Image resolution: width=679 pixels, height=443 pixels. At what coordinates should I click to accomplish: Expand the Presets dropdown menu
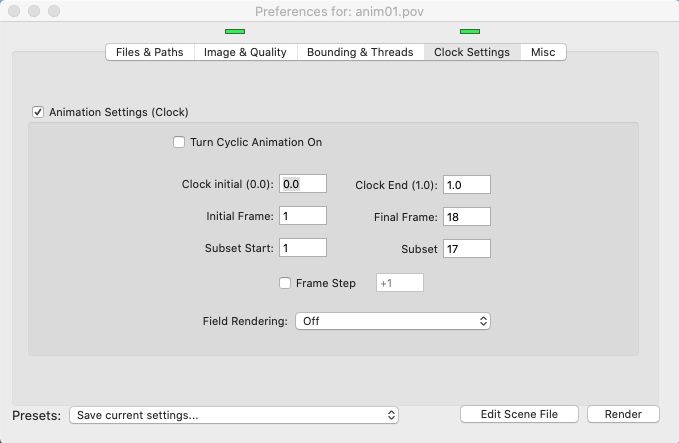[x=234, y=415]
